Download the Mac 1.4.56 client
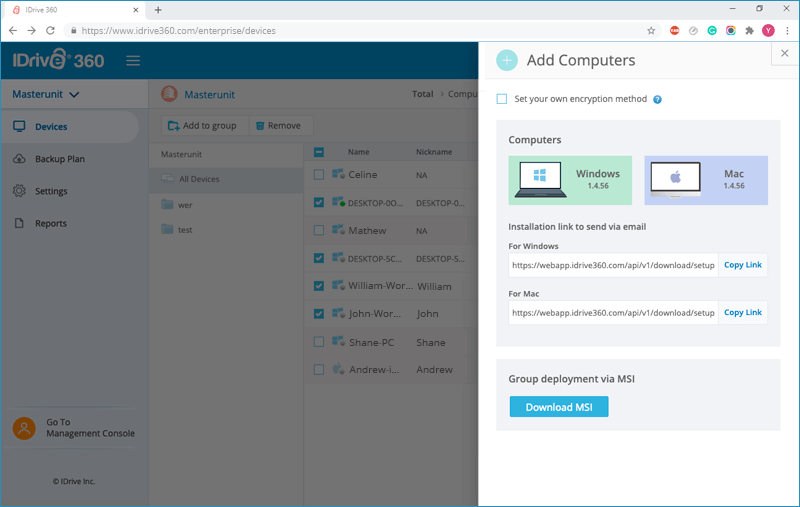 [x=706, y=180]
